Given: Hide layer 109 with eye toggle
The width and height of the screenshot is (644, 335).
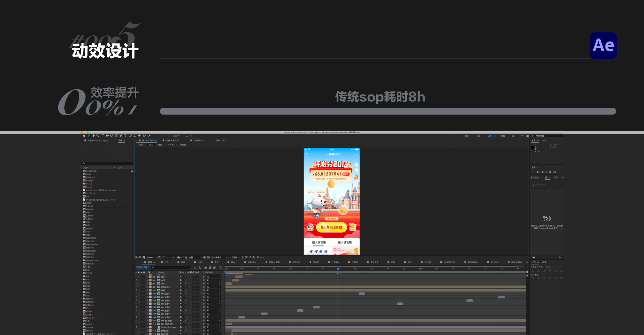Looking at the screenshot, I should click(137, 320).
